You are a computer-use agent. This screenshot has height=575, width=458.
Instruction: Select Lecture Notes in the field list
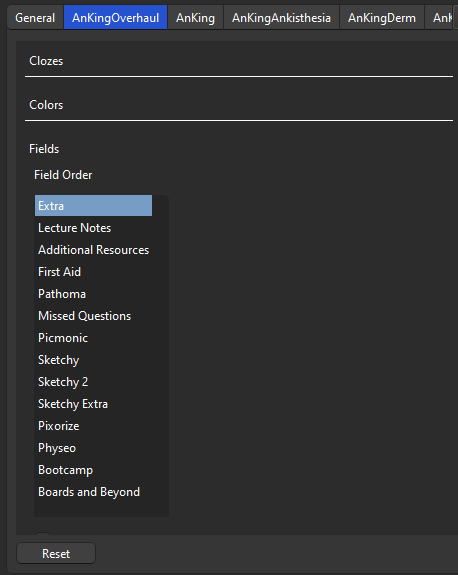pyautogui.click(x=94, y=228)
